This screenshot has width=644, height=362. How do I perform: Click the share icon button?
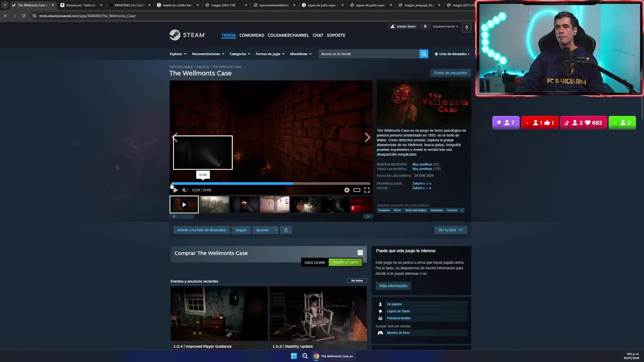[286, 230]
